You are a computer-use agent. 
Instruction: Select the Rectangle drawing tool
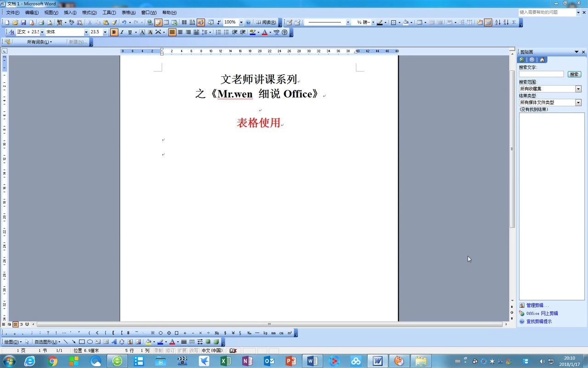click(x=82, y=342)
